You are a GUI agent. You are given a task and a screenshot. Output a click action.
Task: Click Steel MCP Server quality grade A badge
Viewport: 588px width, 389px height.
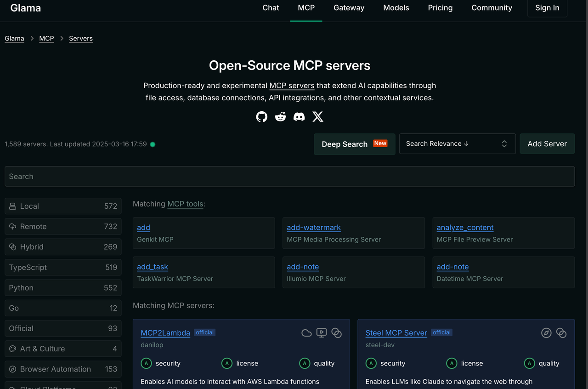pos(530,363)
